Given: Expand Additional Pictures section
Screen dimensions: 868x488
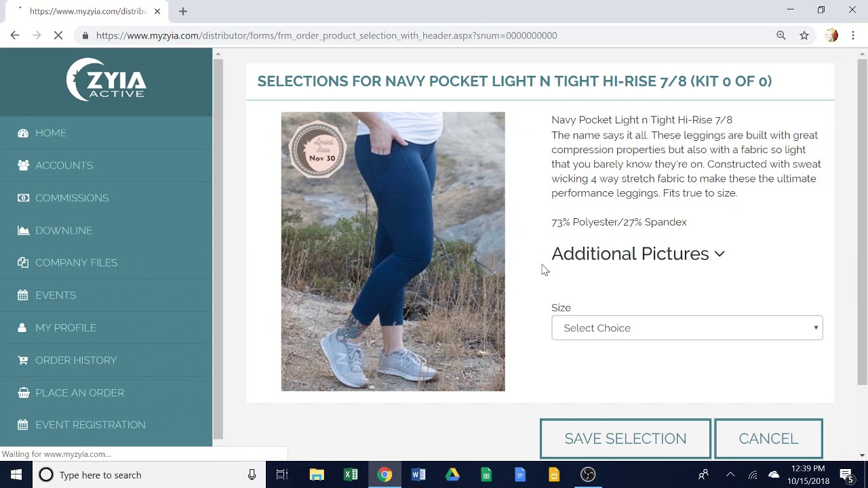Looking at the screenshot, I should (x=638, y=253).
